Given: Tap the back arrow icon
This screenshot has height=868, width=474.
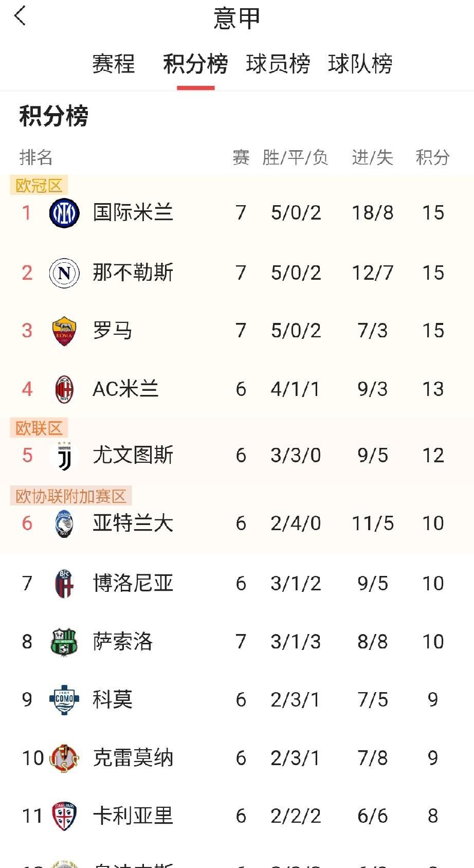Looking at the screenshot, I should click(x=20, y=16).
